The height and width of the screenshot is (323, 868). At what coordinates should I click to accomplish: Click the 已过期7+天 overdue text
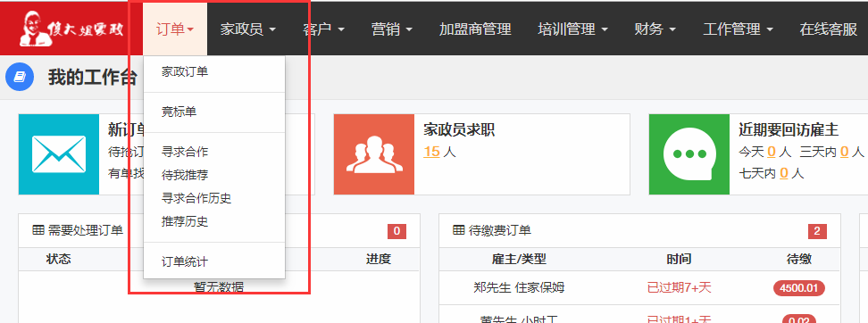680,287
